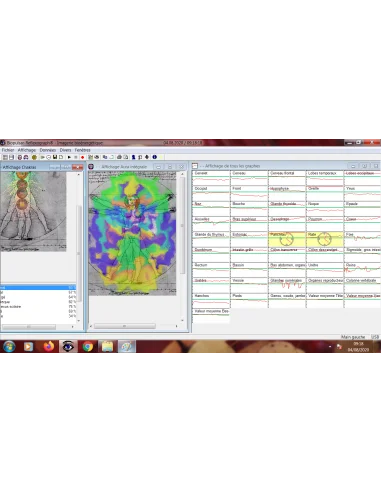Viewport: 381px width, 492px height.
Task: Open the Fenêtres menu
Action: click(82, 150)
